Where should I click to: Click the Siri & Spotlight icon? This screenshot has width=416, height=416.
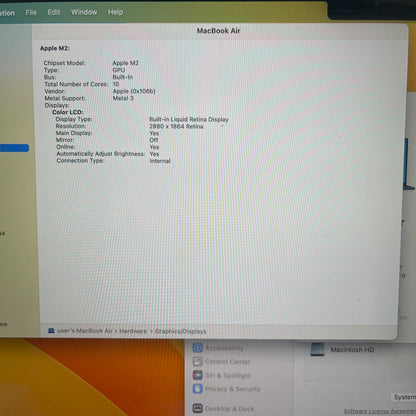198,375
